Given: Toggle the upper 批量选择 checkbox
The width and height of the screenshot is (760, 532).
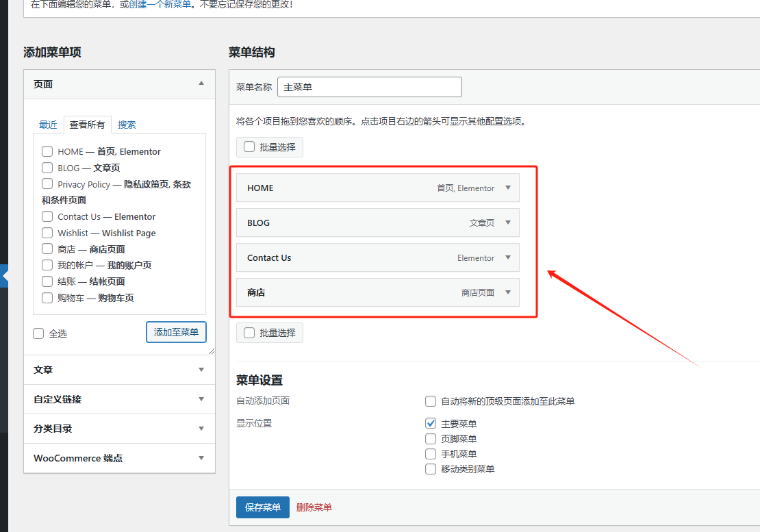Looking at the screenshot, I should tap(249, 147).
